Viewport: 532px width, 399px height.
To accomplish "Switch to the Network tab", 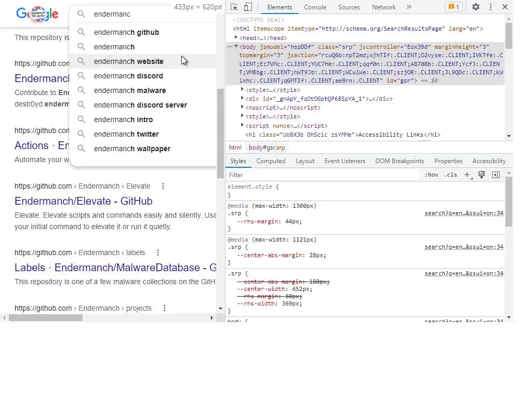I will coord(384,7).
